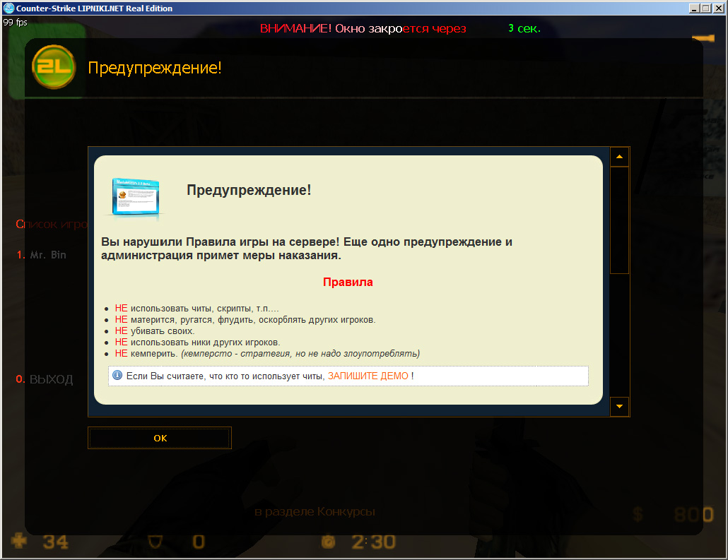Click the armor shield icon in HUD
Image resolution: width=728 pixels, height=560 pixels.
(155, 542)
